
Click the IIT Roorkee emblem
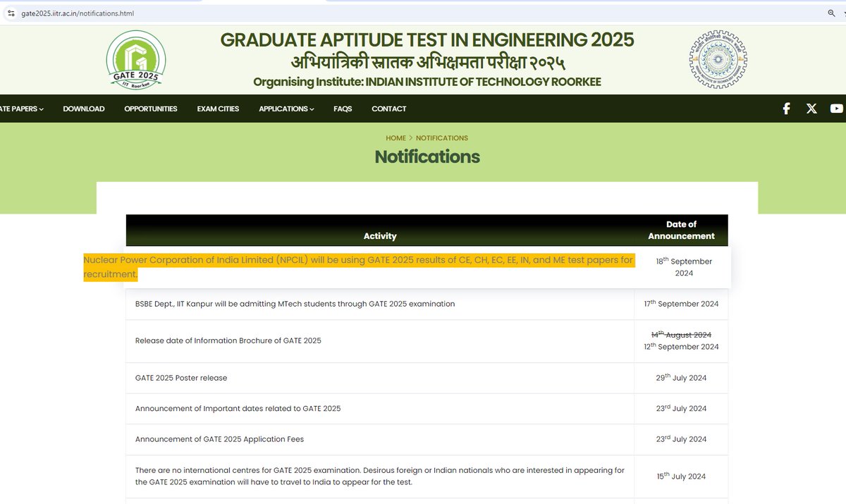718,60
